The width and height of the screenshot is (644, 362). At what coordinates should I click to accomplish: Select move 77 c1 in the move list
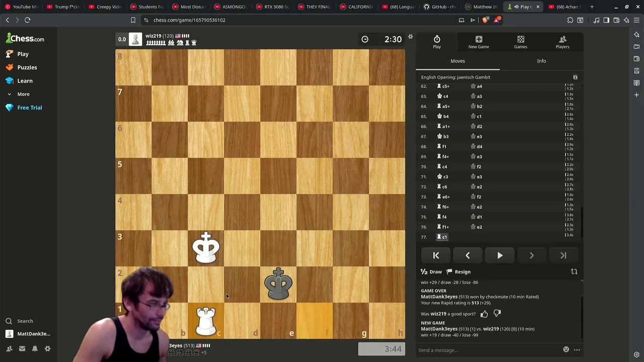442,237
